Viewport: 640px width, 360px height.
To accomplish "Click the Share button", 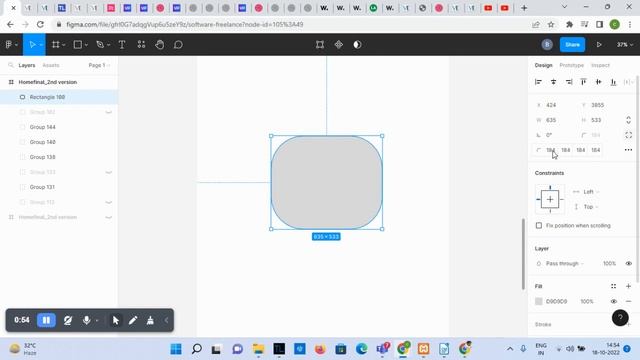I will (572, 44).
